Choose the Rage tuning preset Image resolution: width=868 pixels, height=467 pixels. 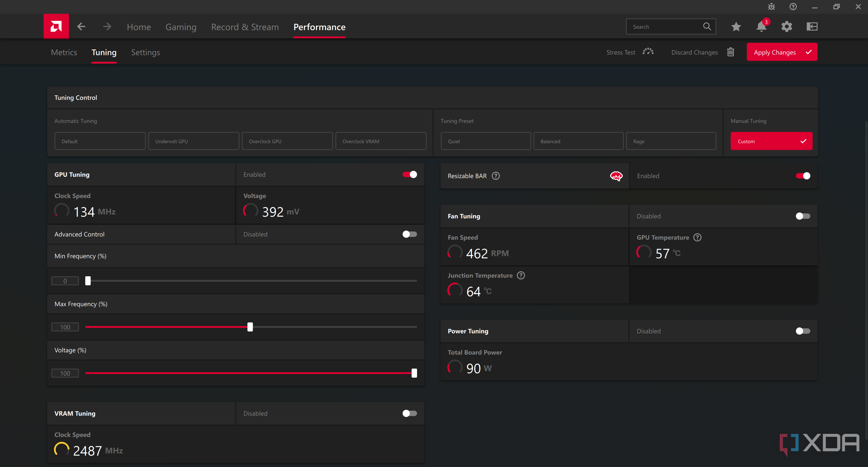(671, 141)
